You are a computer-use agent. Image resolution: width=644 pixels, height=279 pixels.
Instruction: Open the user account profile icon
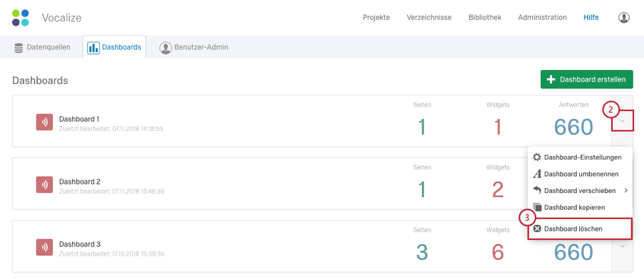pos(624,18)
